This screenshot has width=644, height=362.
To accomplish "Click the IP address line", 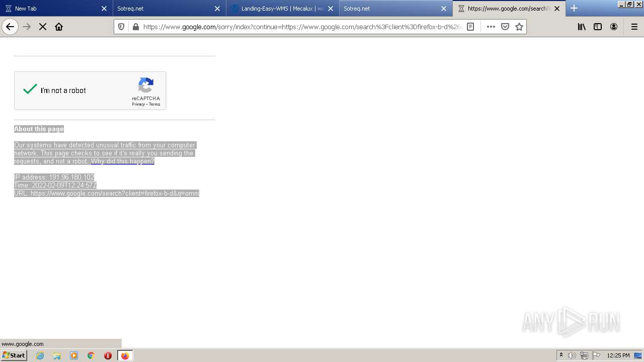I will [54, 177].
